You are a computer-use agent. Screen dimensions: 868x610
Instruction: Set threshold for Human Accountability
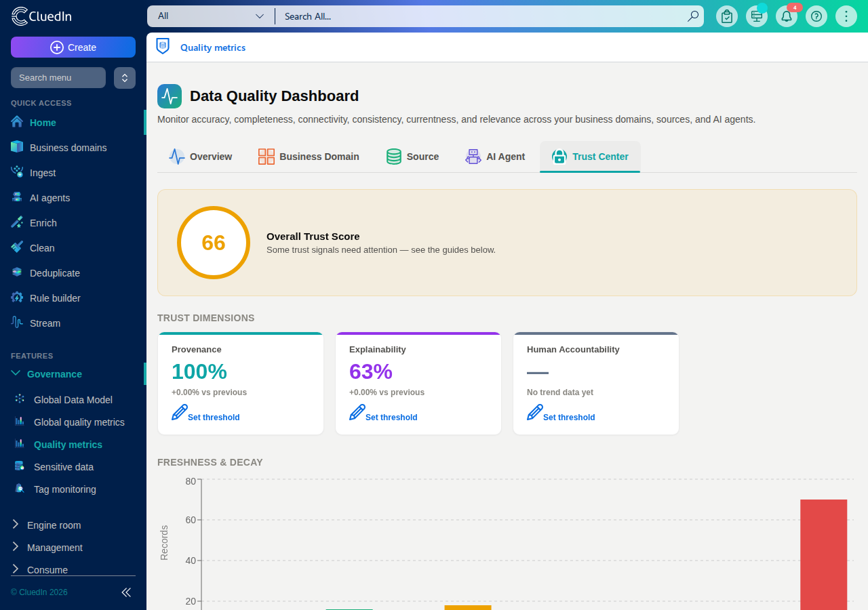tap(561, 413)
